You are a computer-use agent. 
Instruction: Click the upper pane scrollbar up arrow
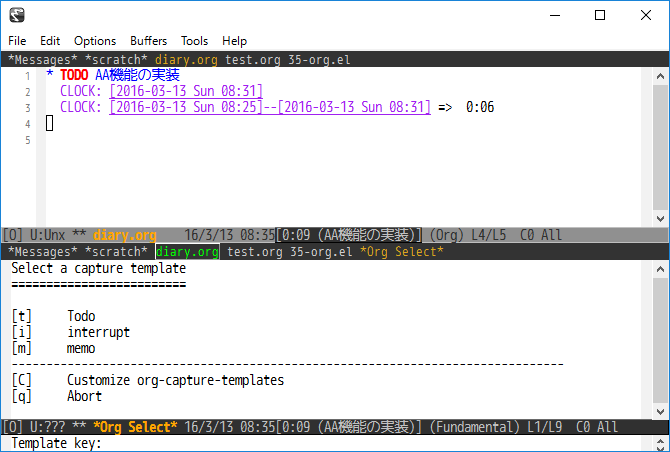661,76
